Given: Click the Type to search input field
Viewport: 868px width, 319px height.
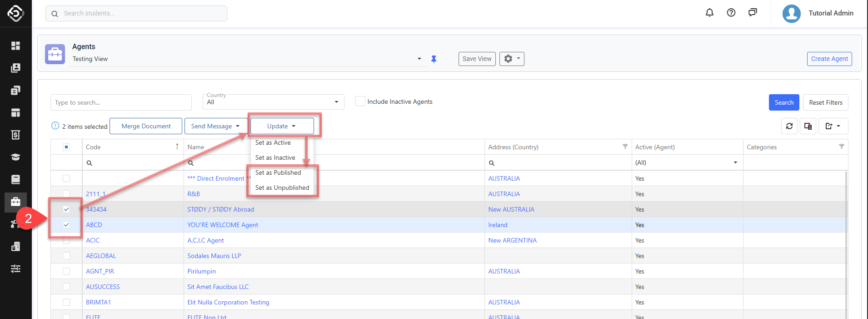Looking at the screenshot, I should coord(121,102).
